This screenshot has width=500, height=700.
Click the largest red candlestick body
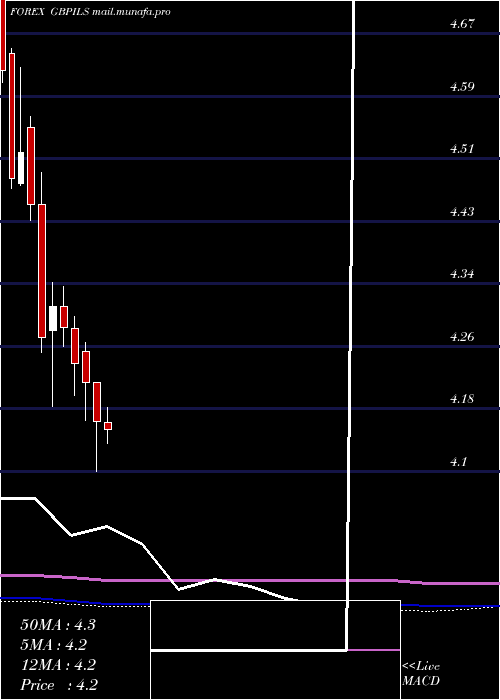tap(42, 271)
